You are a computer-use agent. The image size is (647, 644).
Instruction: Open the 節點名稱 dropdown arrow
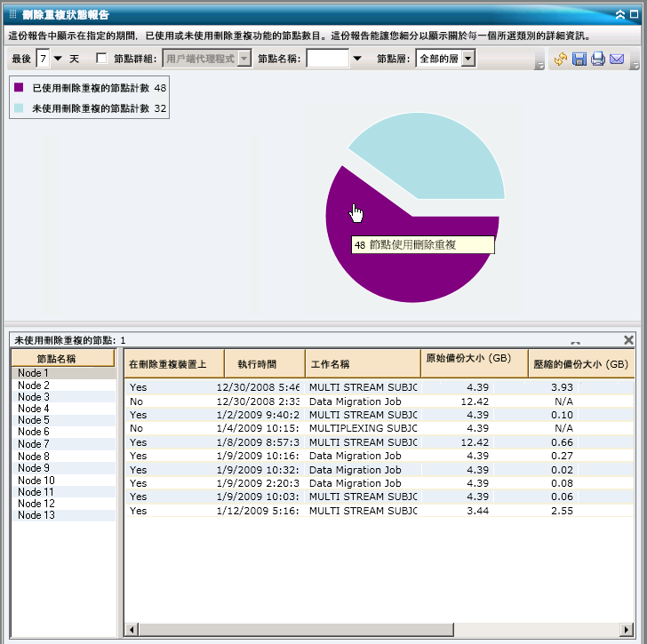357,59
